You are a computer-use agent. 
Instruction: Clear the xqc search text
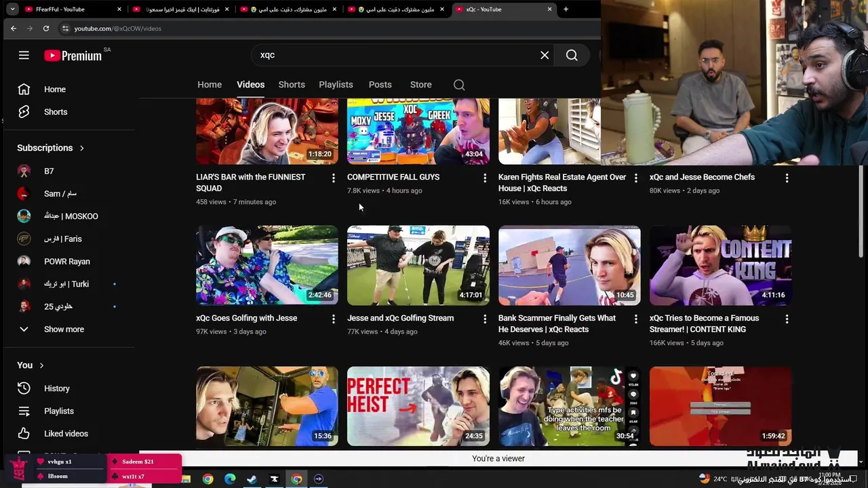click(x=545, y=56)
